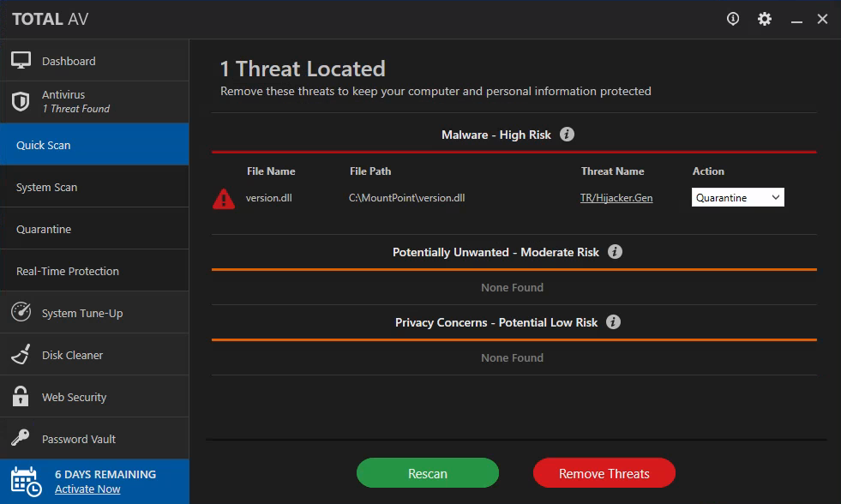Click the Action column header

[708, 171]
